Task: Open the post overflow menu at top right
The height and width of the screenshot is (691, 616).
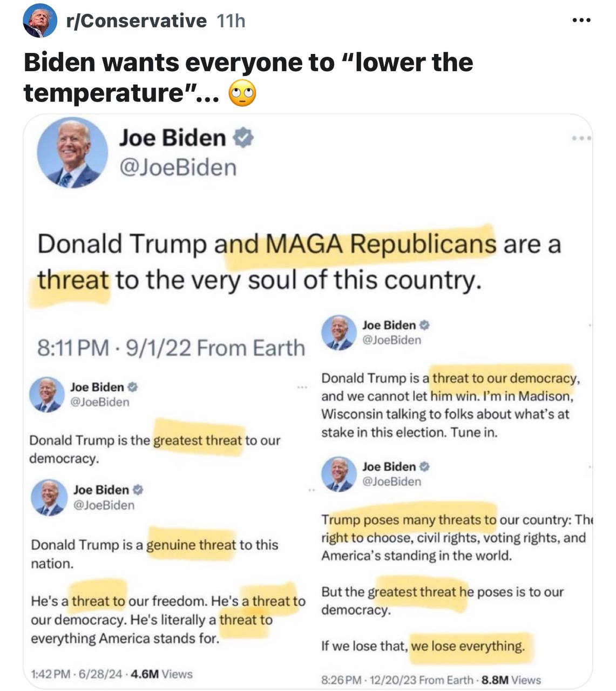Action: tap(581, 21)
